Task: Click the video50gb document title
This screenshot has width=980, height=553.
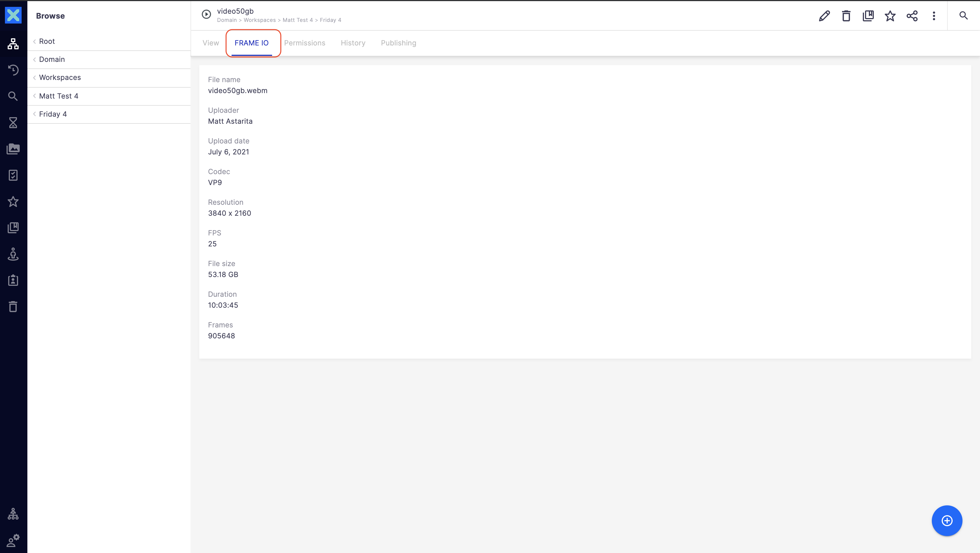Action: pyautogui.click(x=235, y=11)
